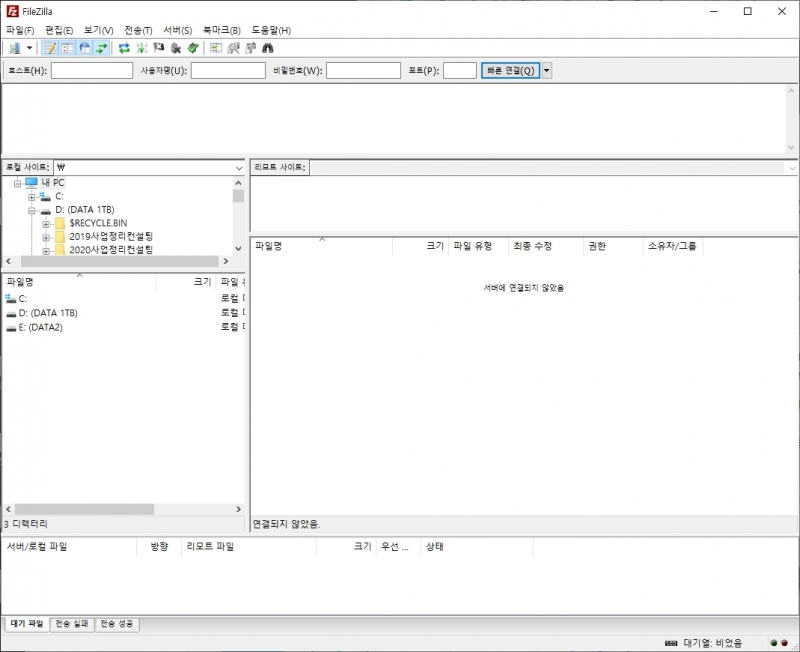
Task: Select 2020사업정리컨설팅 folder in tree
Action: tap(111, 250)
